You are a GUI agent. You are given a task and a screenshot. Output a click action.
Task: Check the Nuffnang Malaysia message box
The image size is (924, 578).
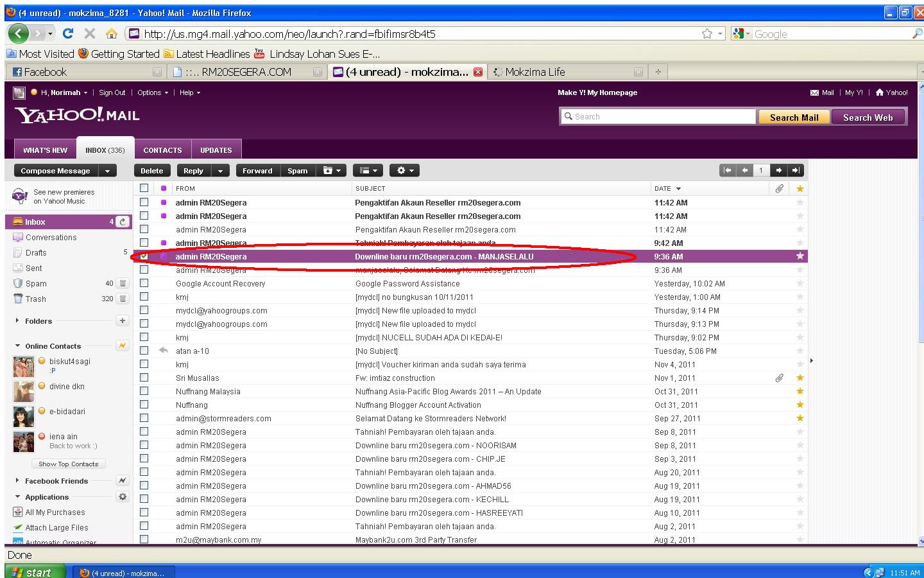coord(144,391)
